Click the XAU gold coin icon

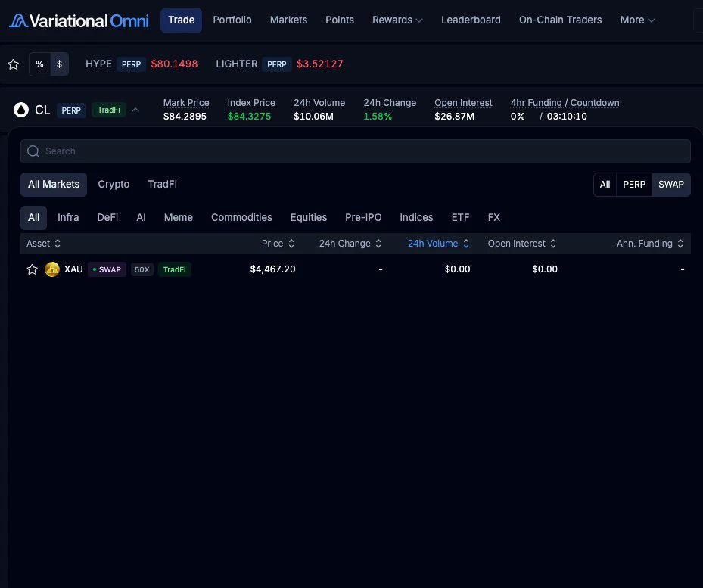pyautogui.click(x=52, y=269)
